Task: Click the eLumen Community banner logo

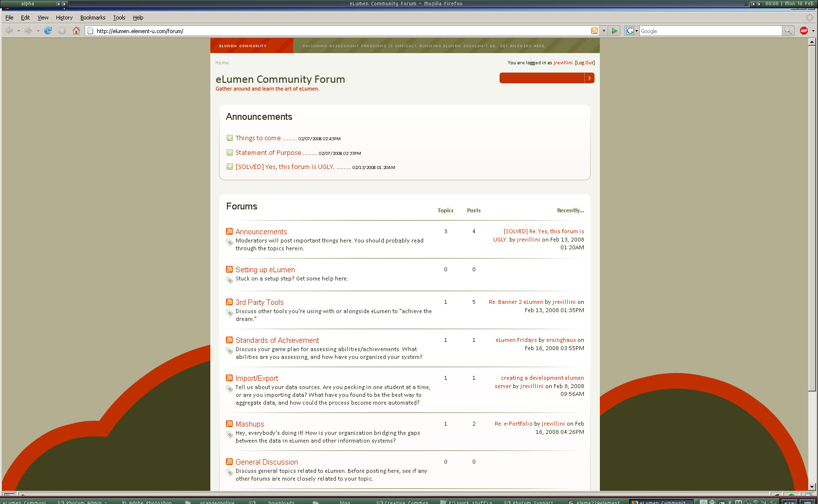Action: (x=252, y=45)
